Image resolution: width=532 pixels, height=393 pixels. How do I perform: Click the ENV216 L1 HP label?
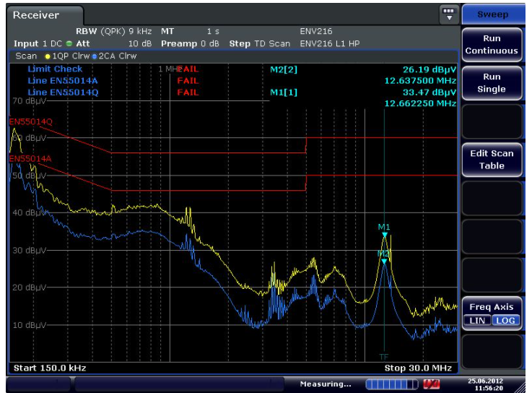click(330, 43)
